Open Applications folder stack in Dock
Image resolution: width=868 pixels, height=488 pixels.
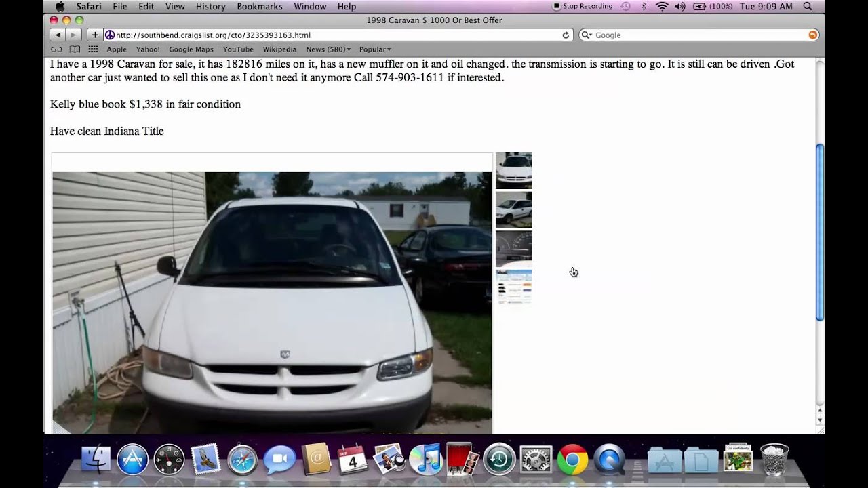tap(665, 460)
